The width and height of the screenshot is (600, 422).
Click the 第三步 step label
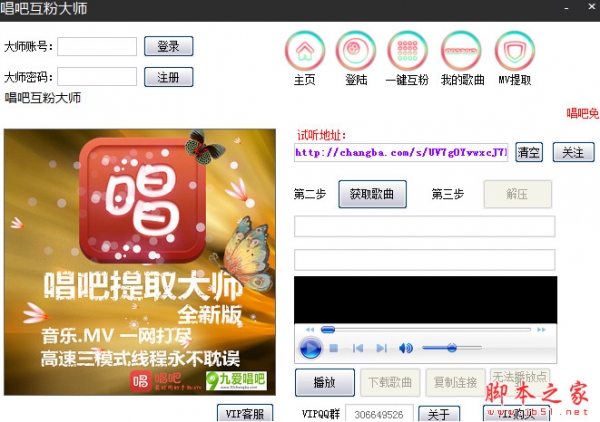coord(448,194)
